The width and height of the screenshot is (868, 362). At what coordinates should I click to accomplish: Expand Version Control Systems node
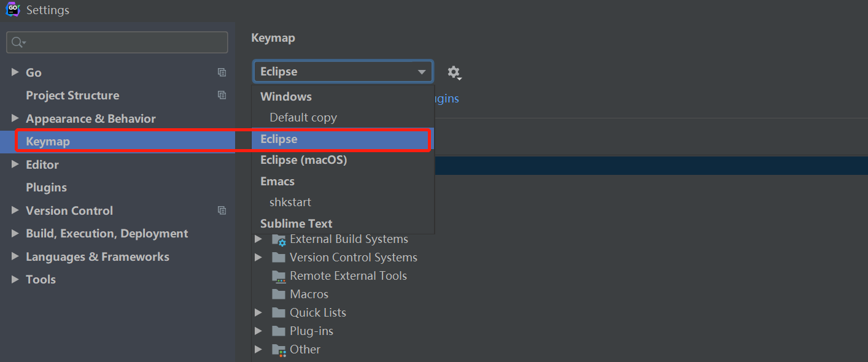[258, 257]
